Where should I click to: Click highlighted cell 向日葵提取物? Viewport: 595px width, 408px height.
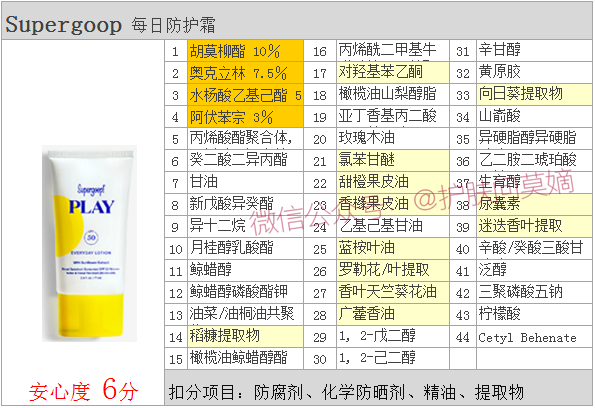(x=534, y=95)
